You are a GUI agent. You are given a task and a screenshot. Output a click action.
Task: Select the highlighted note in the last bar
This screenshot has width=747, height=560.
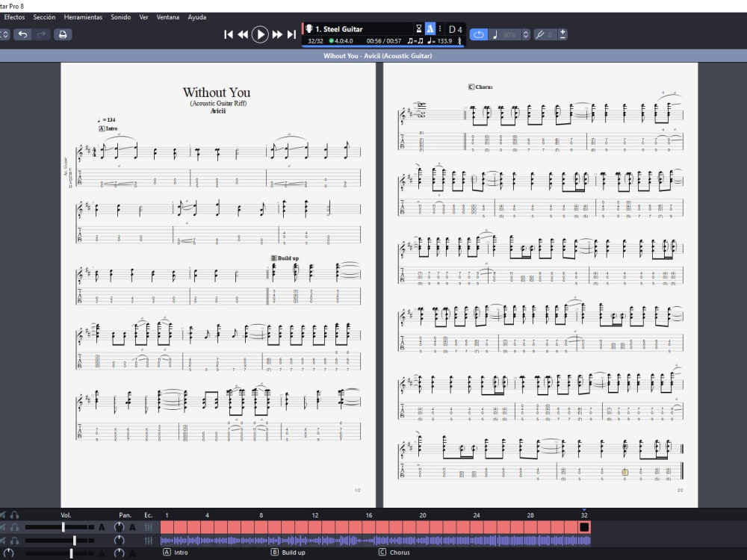pyautogui.click(x=624, y=473)
